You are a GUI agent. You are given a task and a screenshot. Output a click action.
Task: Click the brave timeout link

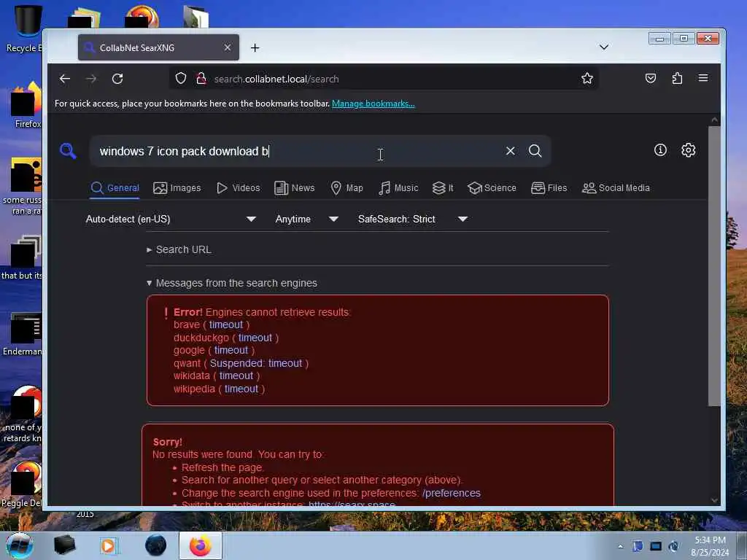pyautogui.click(x=226, y=324)
